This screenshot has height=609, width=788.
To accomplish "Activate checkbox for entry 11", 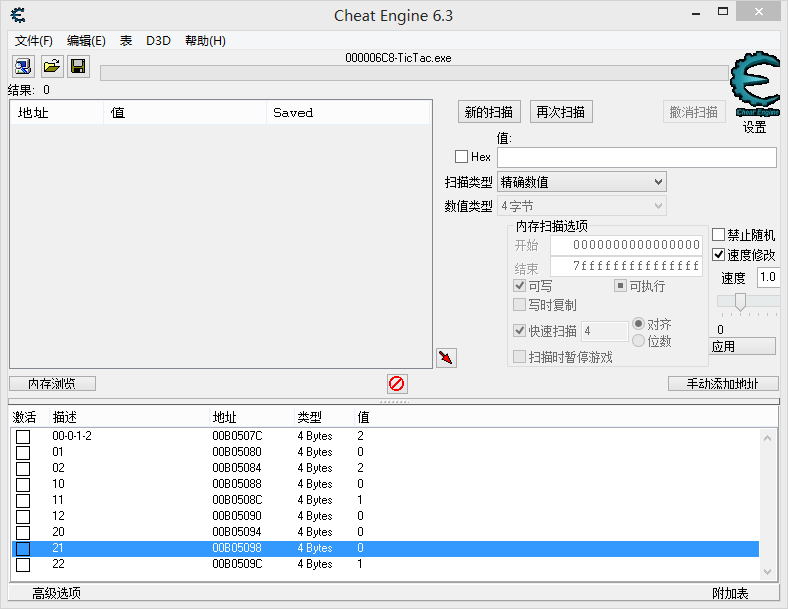I will 23,501.
